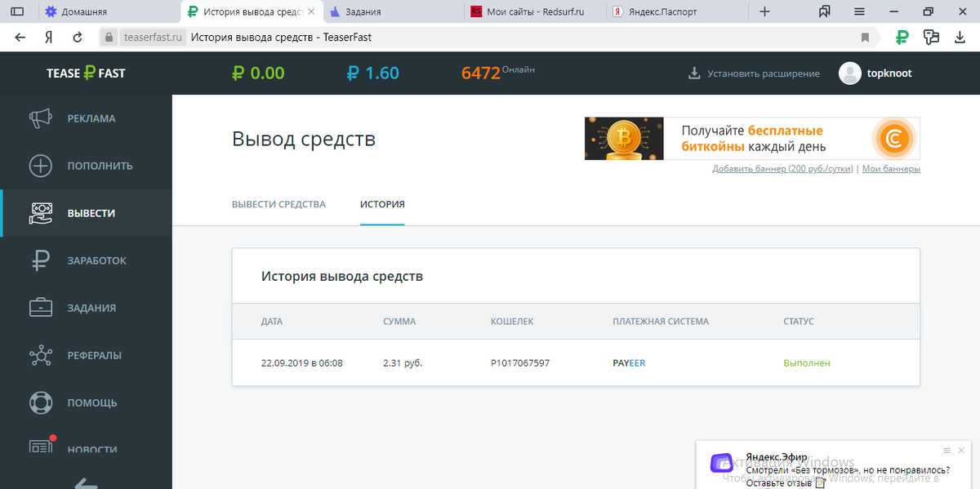Bookmark this page in address bar
The image size is (980, 489).
pos(865,38)
